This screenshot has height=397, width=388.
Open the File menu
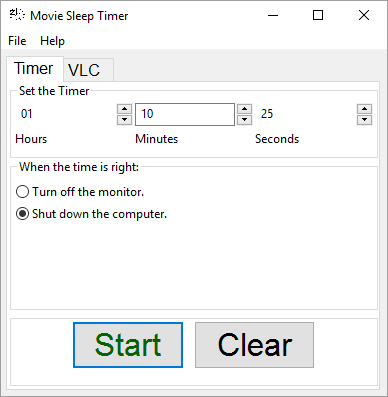pyautogui.click(x=17, y=41)
